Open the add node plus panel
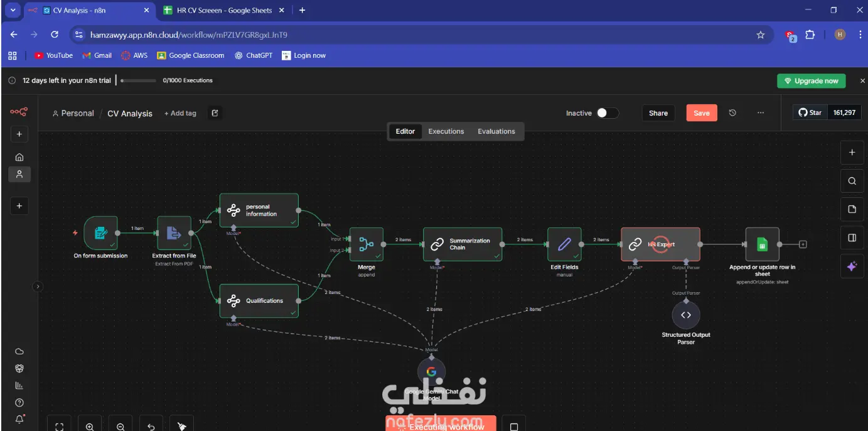Screen dimensions: 868x431 click(x=852, y=152)
